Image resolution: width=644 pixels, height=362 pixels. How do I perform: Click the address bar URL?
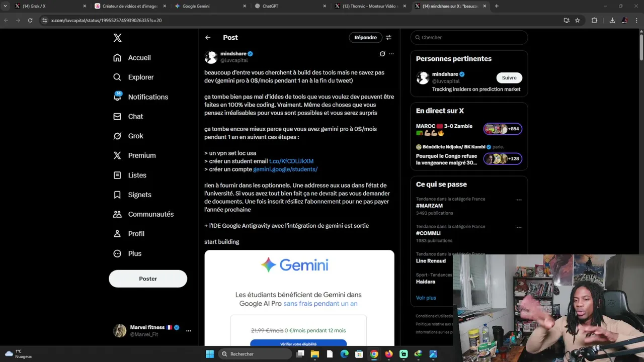pos(106,21)
